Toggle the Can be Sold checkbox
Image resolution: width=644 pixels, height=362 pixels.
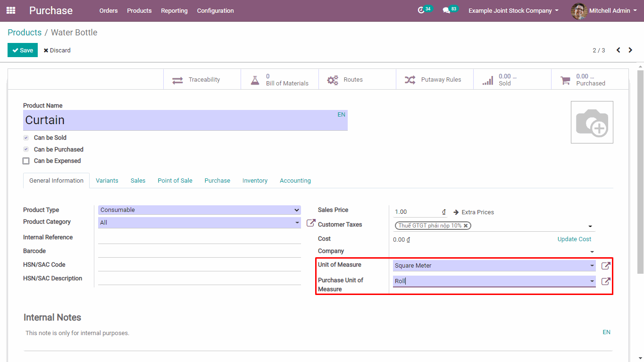tap(26, 138)
